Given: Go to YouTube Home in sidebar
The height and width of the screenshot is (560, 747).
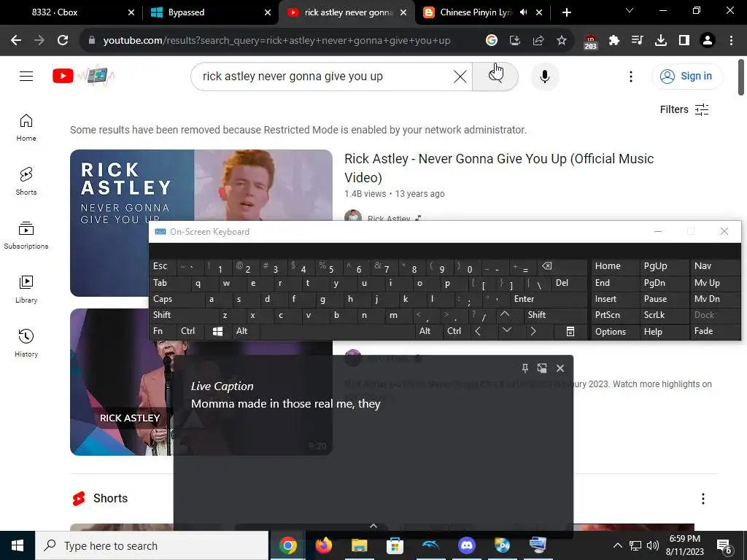Looking at the screenshot, I should tap(26, 128).
